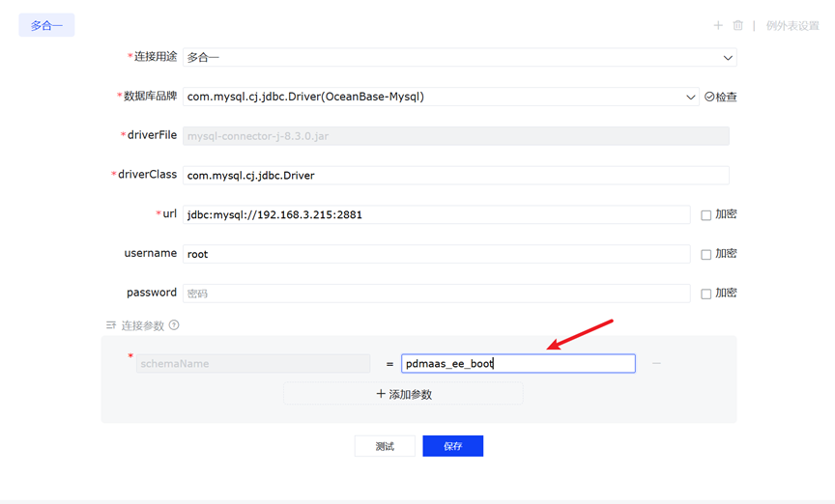
Task: Click the 检查 check icon
Action: [709, 97]
